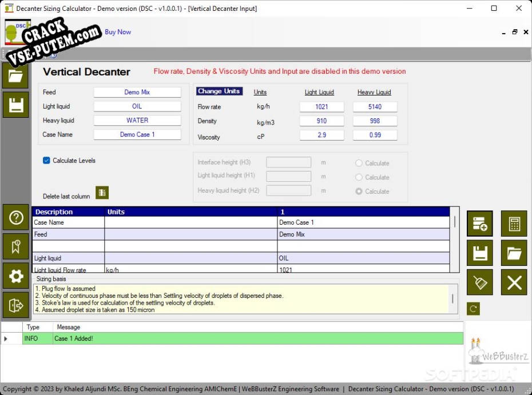Image resolution: width=532 pixels, height=395 pixels.
Task: Click the large X icon in the right panel
Action: (514, 282)
